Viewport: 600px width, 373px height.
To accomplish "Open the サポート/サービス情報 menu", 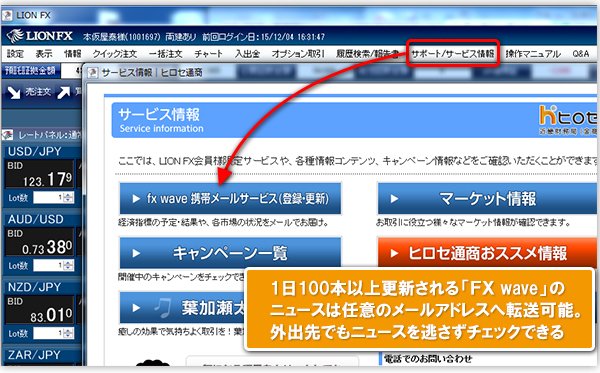I will tap(453, 54).
